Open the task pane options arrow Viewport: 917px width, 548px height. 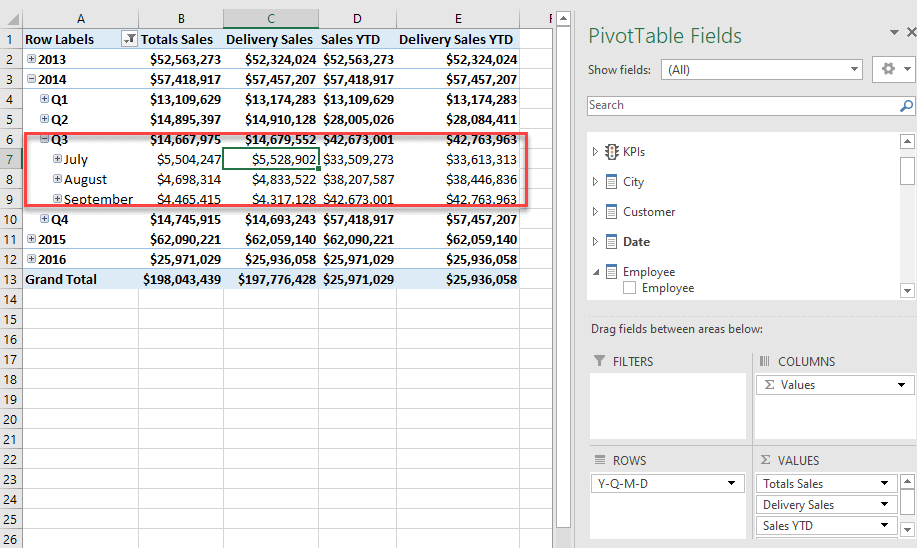(894, 33)
